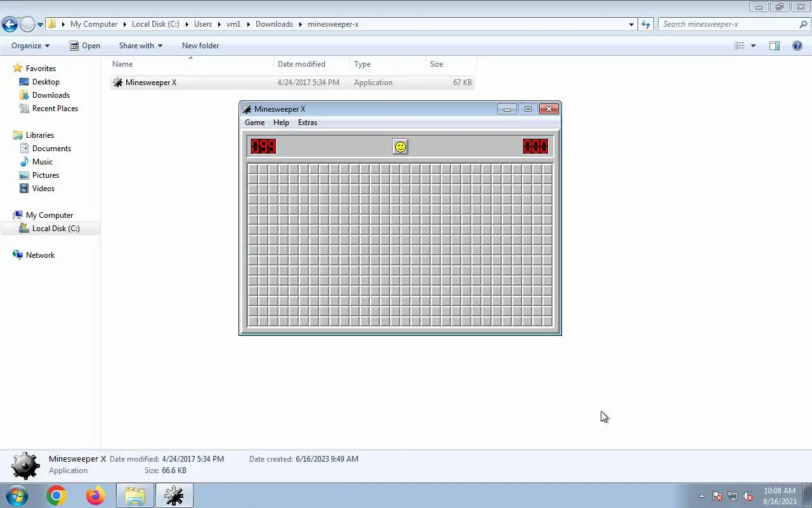
Task: Click the change view icon
Action: click(x=740, y=46)
